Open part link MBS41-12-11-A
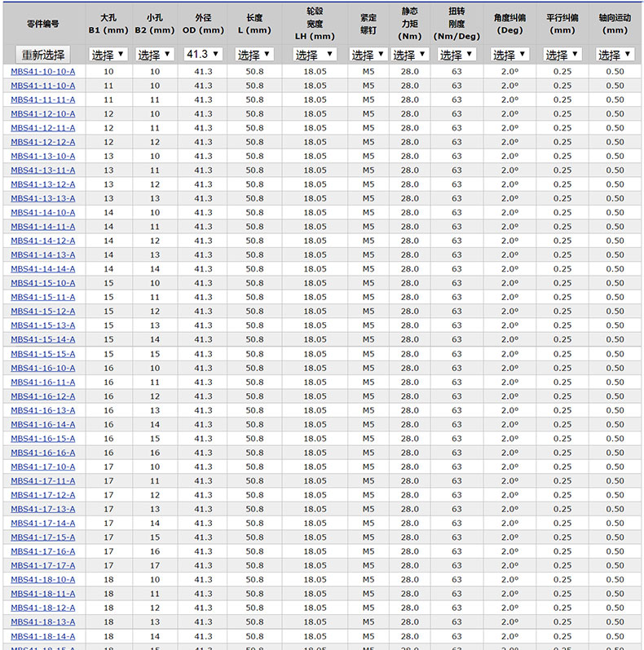This screenshot has height=650, width=644. click(43, 128)
